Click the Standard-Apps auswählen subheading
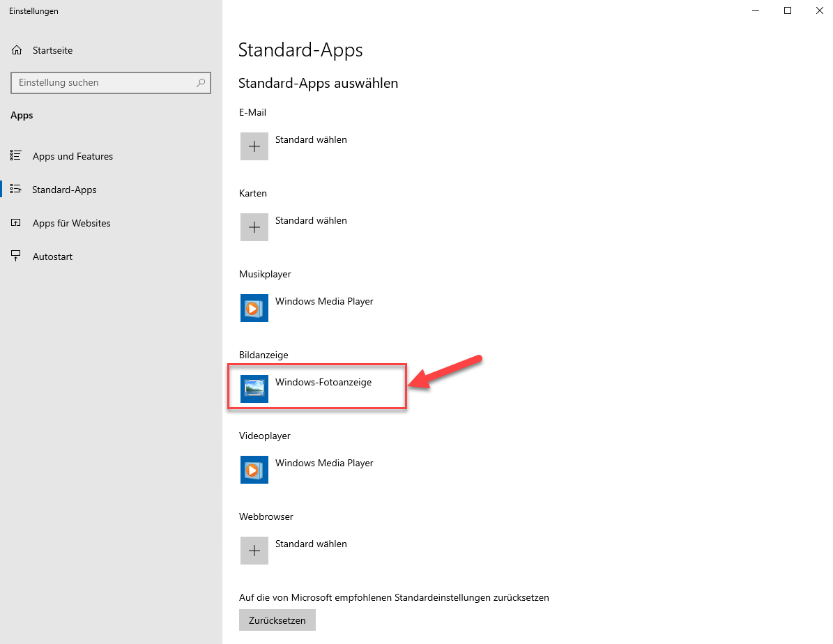833x644 pixels. [319, 84]
